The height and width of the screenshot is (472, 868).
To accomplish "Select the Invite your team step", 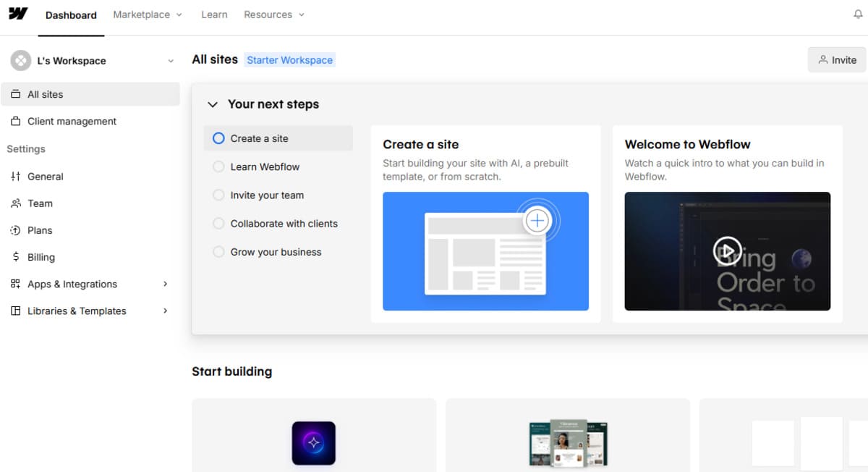I will pos(267,195).
